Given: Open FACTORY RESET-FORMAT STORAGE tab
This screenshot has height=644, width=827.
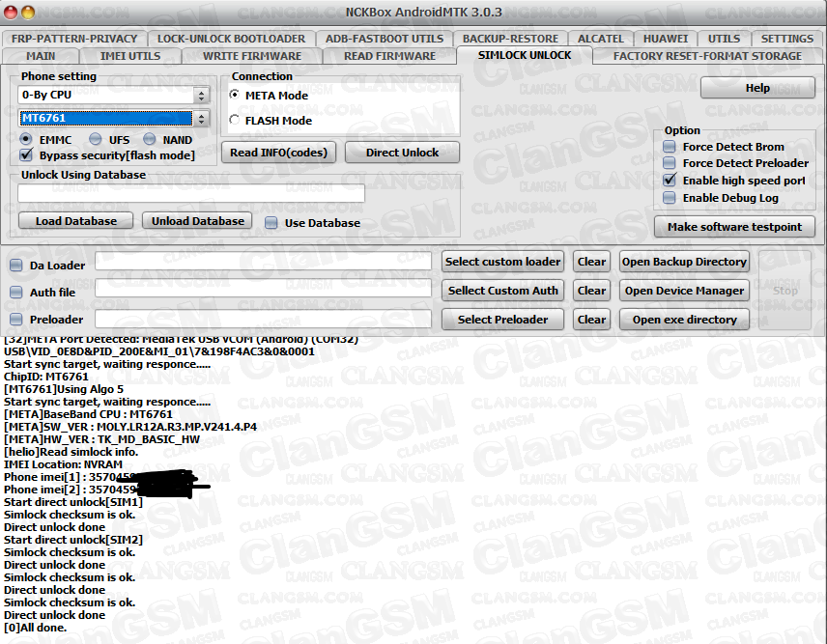Looking at the screenshot, I should point(707,56).
